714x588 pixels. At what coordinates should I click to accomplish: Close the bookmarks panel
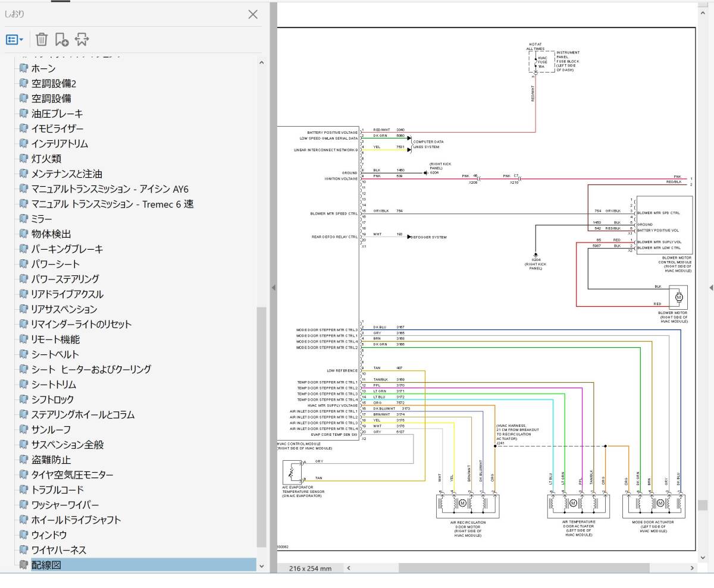(x=253, y=14)
